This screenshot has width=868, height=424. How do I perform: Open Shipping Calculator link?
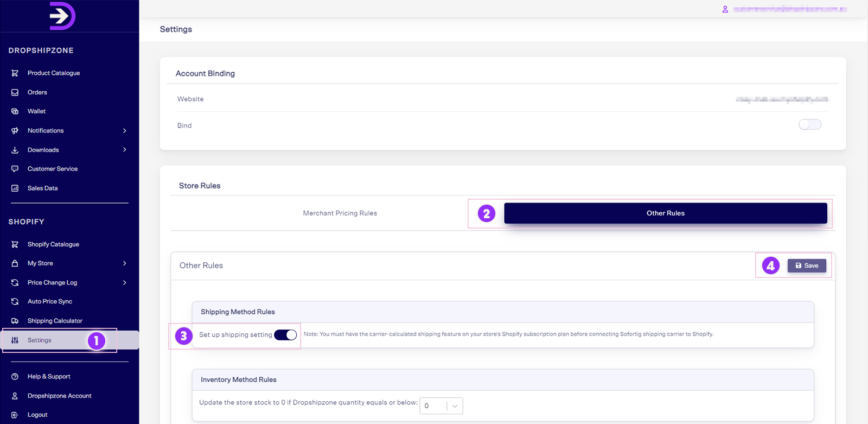(x=55, y=321)
